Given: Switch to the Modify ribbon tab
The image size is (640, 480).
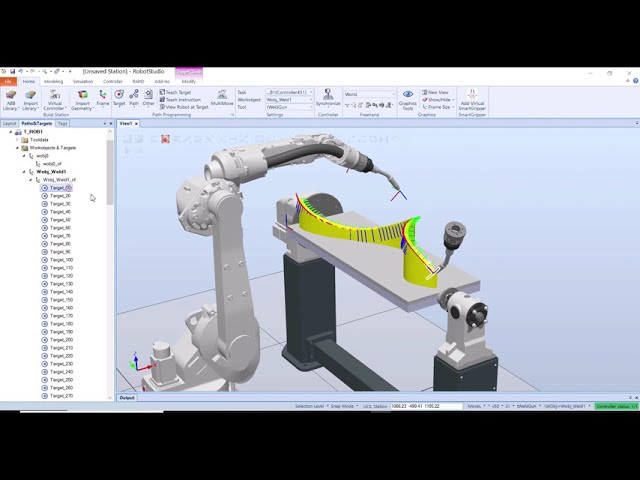Looking at the screenshot, I should [x=189, y=82].
